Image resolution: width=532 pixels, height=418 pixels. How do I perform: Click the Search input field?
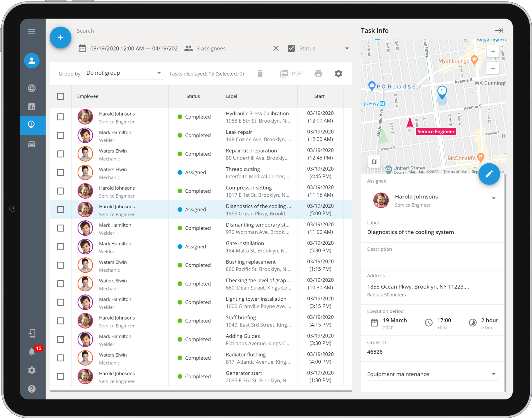(214, 31)
